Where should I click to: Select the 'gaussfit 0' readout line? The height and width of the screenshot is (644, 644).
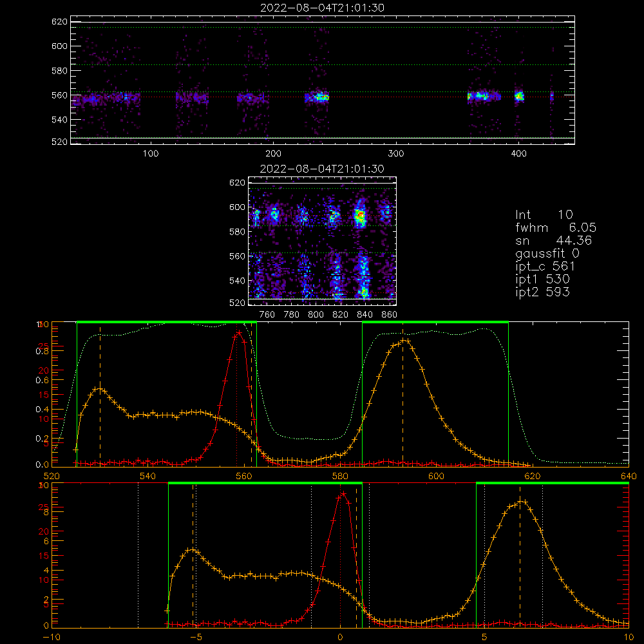[547, 253]
